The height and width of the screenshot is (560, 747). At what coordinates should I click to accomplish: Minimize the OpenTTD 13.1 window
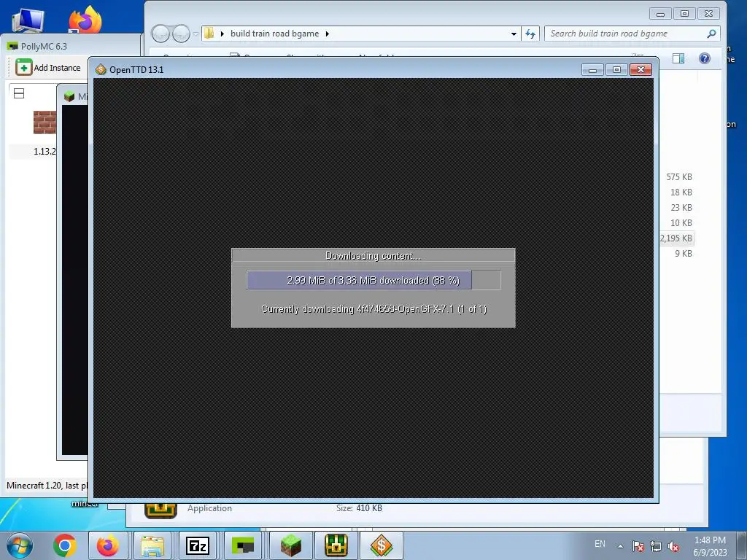coord(592,70)
